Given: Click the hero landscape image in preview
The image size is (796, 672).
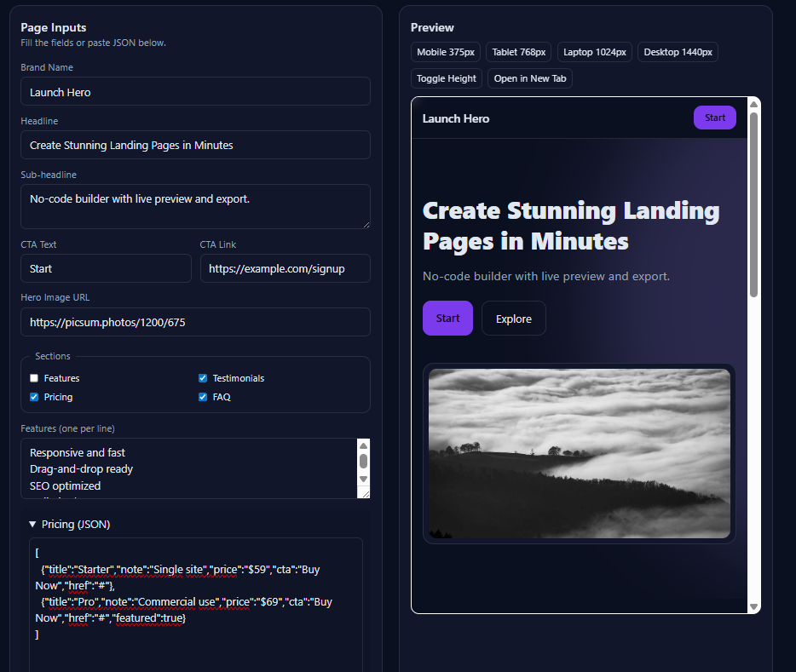Looking at the screenshot, I should 579,453.
